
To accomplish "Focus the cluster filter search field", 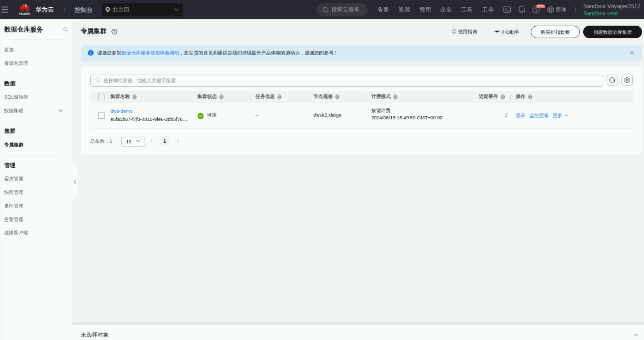I will (347, 81).
